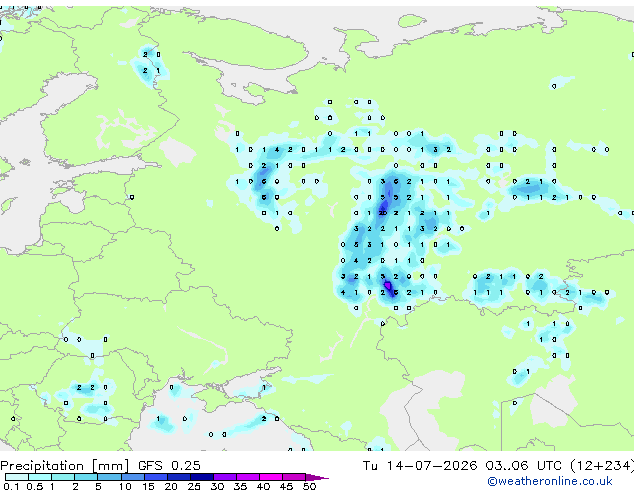The image size is (634, 490).
Task: Select the 1–2 mm legend swatch
Action: point(63,477)
